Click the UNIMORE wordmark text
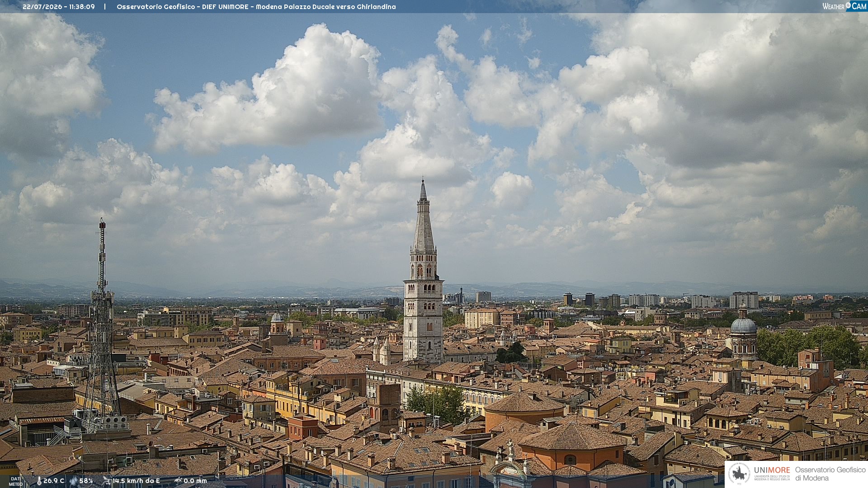 click(x=772, y=470)
